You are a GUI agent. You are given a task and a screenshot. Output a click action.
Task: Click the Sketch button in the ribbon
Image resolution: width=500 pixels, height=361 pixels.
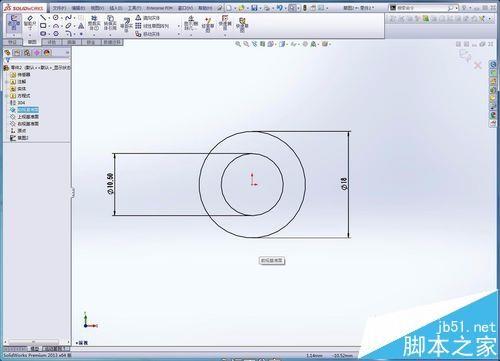click(14, 23)
